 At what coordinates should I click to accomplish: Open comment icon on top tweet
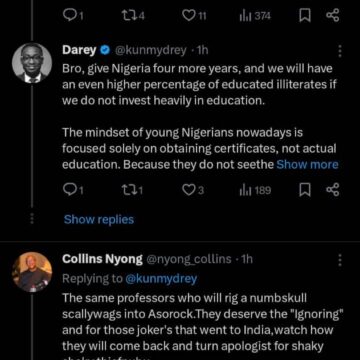coord(73,16)
